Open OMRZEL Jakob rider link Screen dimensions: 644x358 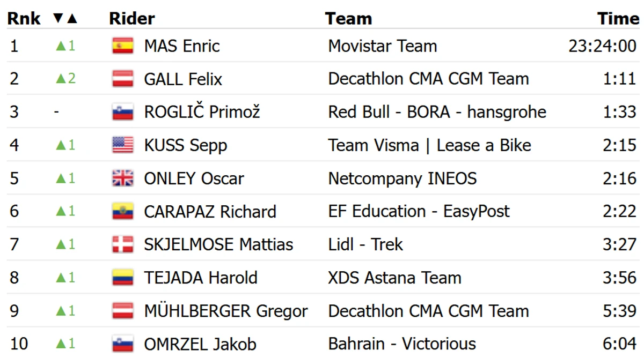[x=200, y=344]
